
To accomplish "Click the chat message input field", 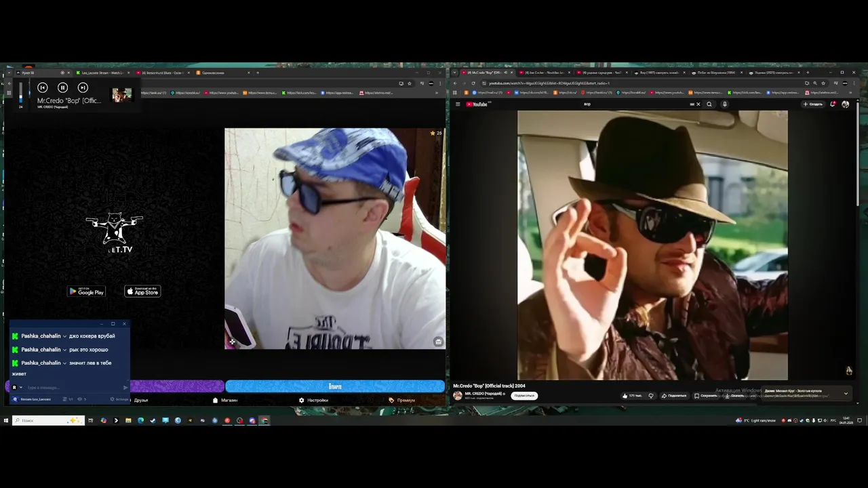I will pyautogui.click(x=73, y=388).
